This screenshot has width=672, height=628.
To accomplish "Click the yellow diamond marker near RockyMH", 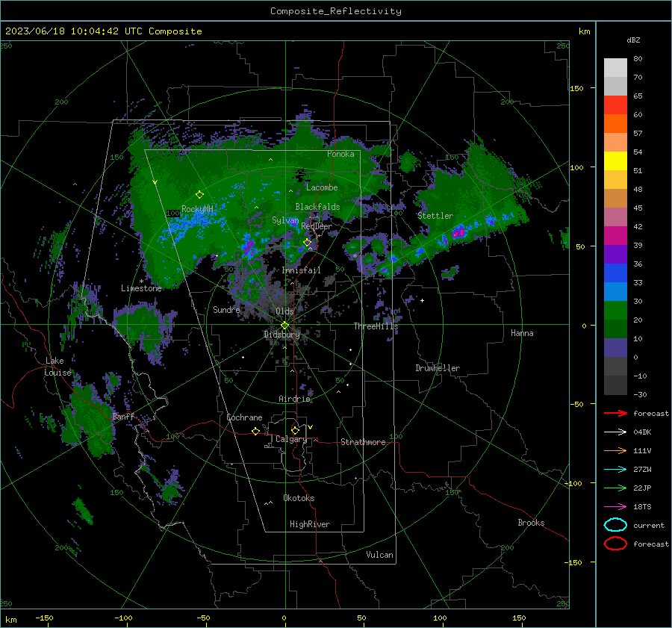I will [199, 195].
